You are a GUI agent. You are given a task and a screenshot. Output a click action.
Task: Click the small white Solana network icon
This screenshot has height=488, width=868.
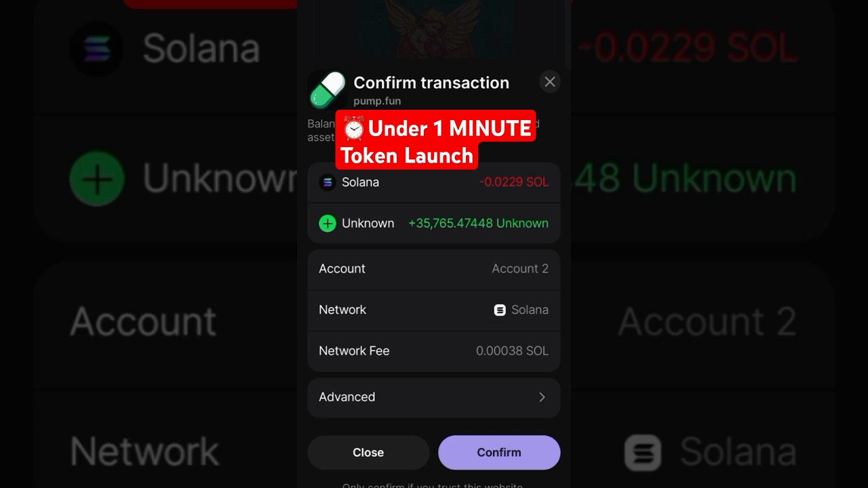click(x=500, y=310)
